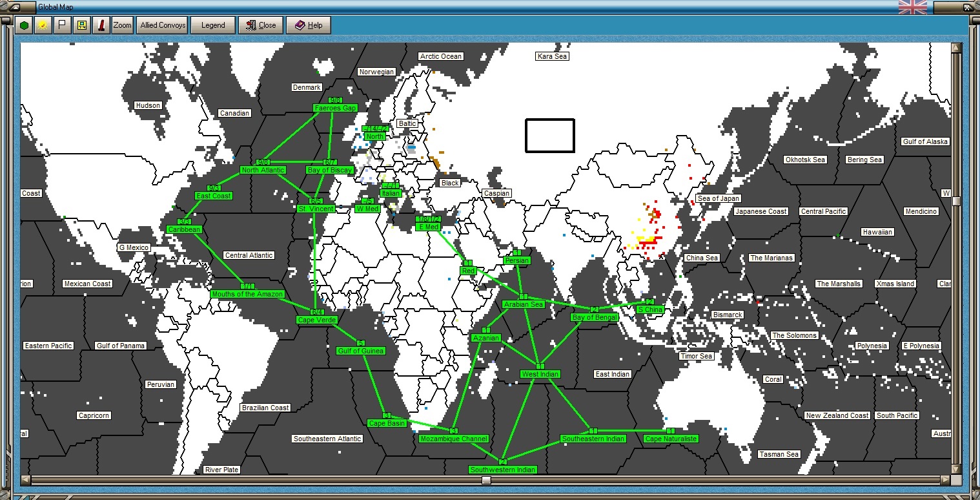
Task: Select the North Atlantic convoy node
Action: click(x=263, y=170)
